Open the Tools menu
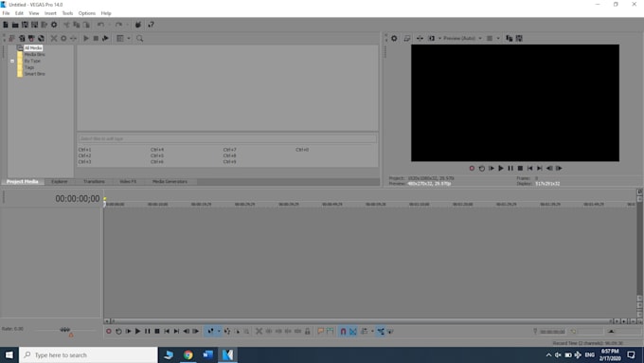The width and height of the screenshot is (644, 363). pyautogui.click(x=67, y=13)
